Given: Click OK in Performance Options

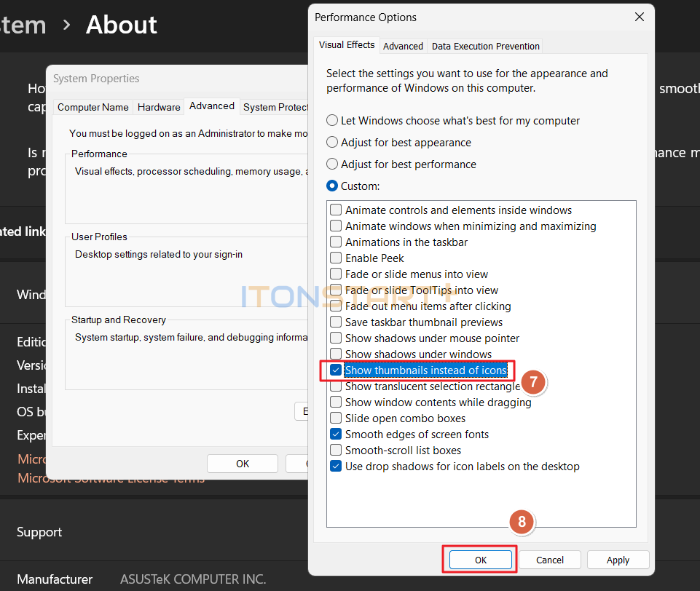Looking at the screenshot, I should (481, 560).
